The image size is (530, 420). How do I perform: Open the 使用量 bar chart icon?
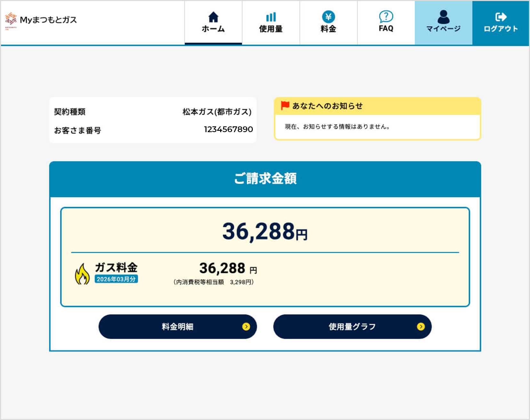[271, 17]
